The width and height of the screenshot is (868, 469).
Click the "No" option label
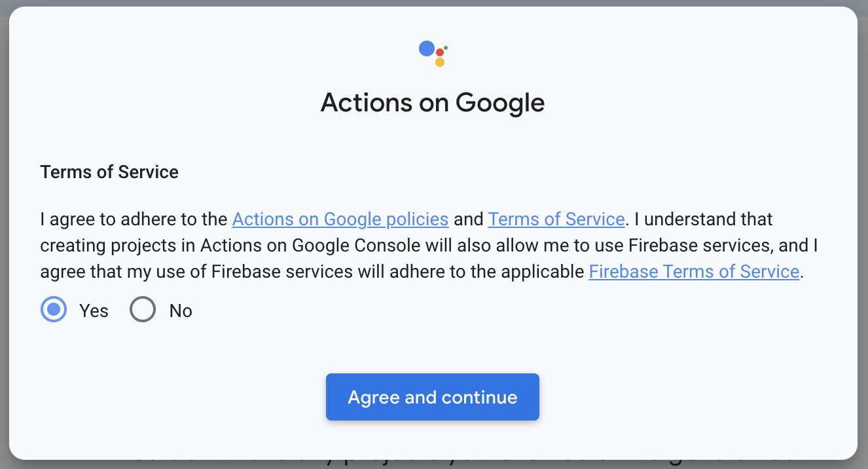tap(181, 310)
